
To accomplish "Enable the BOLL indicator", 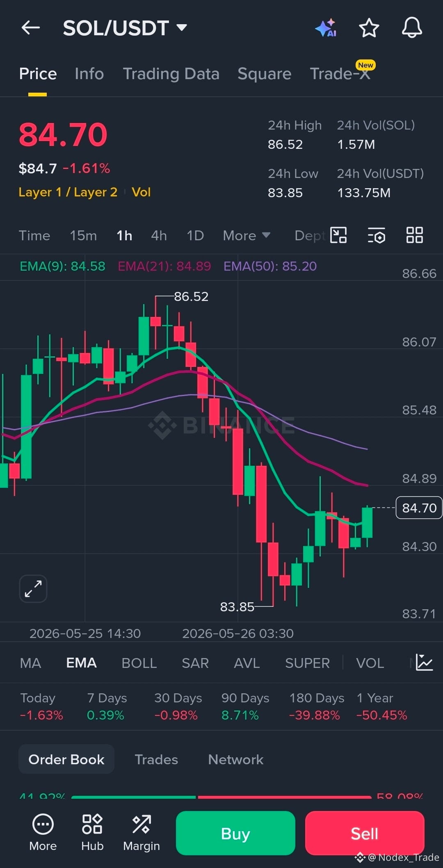I will [x=139, y=663].
